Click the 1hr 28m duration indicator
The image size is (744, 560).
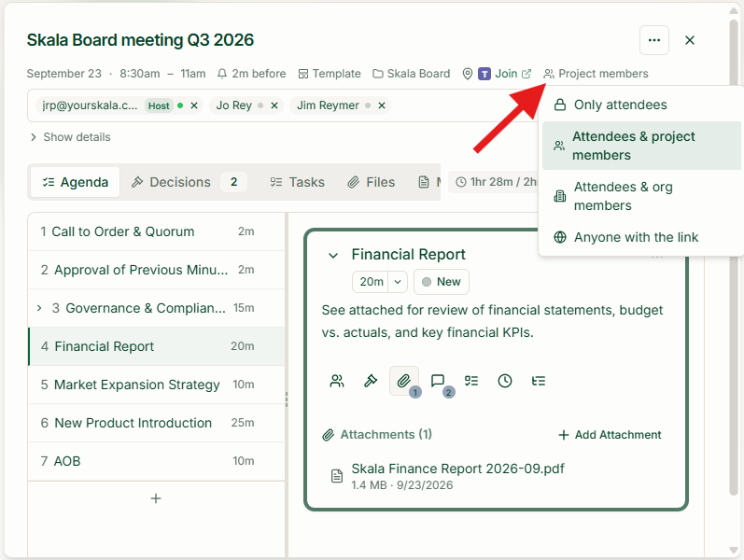pyautogui.click(x=496, y=182)
